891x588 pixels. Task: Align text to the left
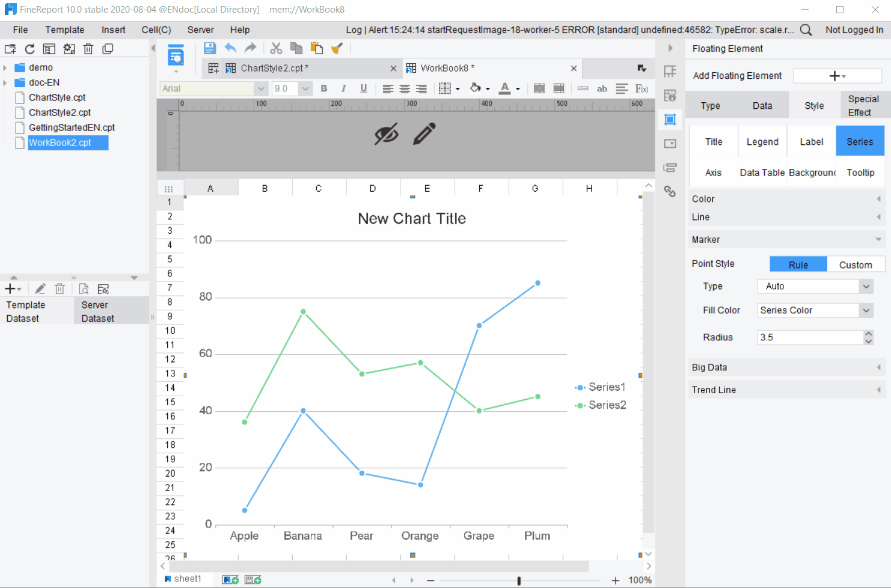click(x=388, y=89)
